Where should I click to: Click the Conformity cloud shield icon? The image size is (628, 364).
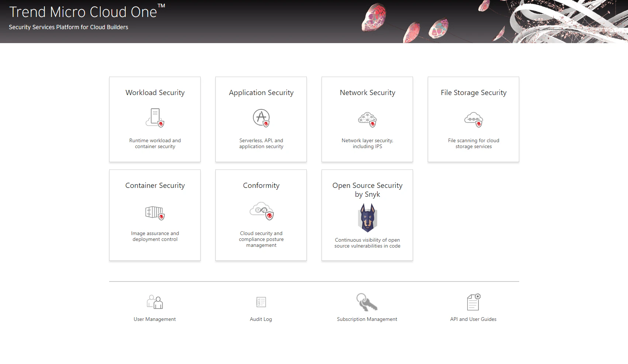point(261,211)
